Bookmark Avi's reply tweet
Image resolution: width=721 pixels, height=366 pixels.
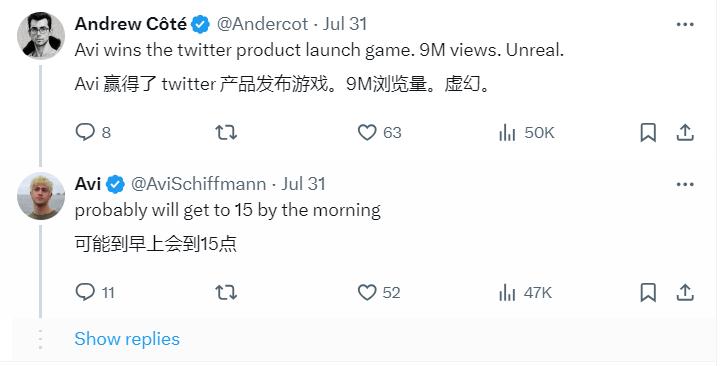[x=648, y=292]
